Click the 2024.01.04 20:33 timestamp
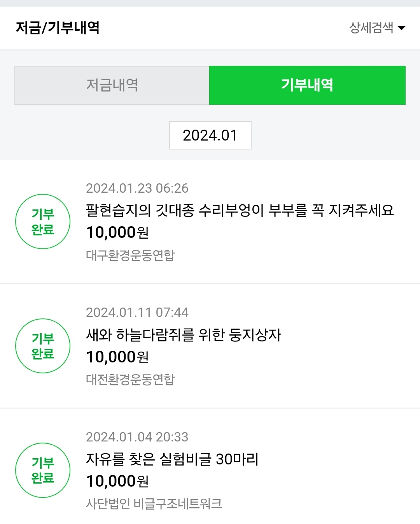420x524 pixels. (x=137, y=437)
